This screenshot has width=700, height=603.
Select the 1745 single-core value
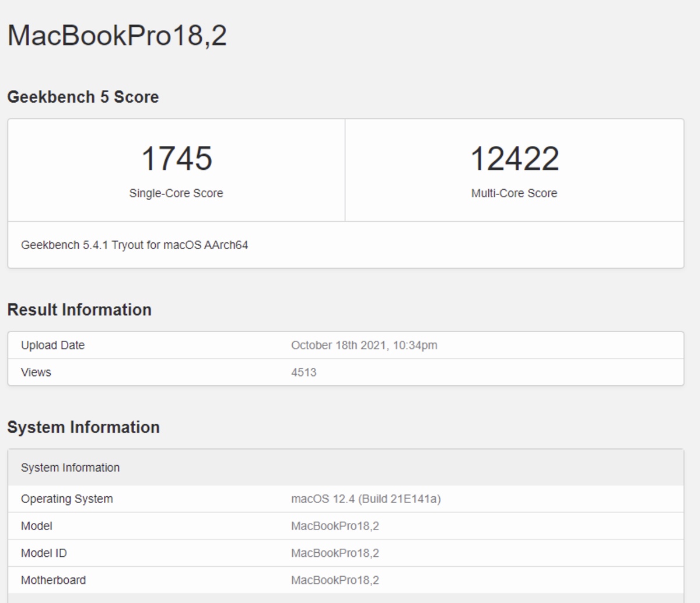pyautogui.click(x=177, y=158)
